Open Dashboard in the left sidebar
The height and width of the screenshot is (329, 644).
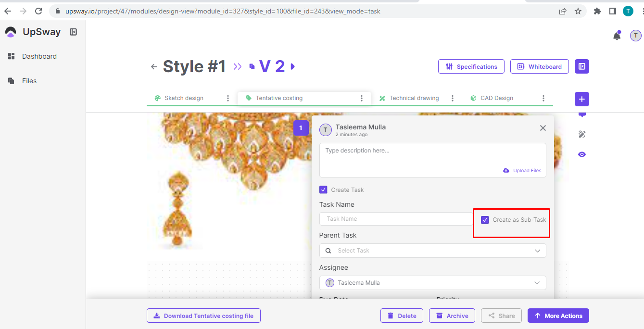click(x=39, y=56)
